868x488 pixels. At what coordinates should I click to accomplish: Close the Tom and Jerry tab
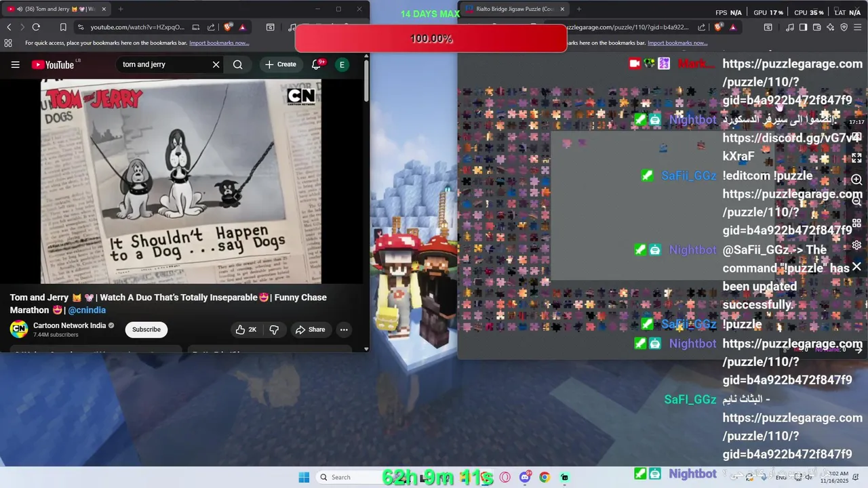[x=102, y=9]
